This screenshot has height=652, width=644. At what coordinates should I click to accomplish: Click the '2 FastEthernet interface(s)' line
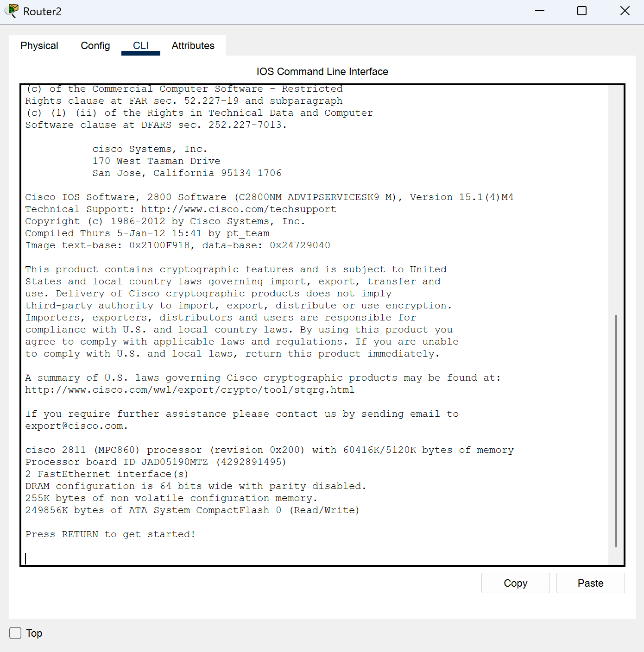pos(107,474)
